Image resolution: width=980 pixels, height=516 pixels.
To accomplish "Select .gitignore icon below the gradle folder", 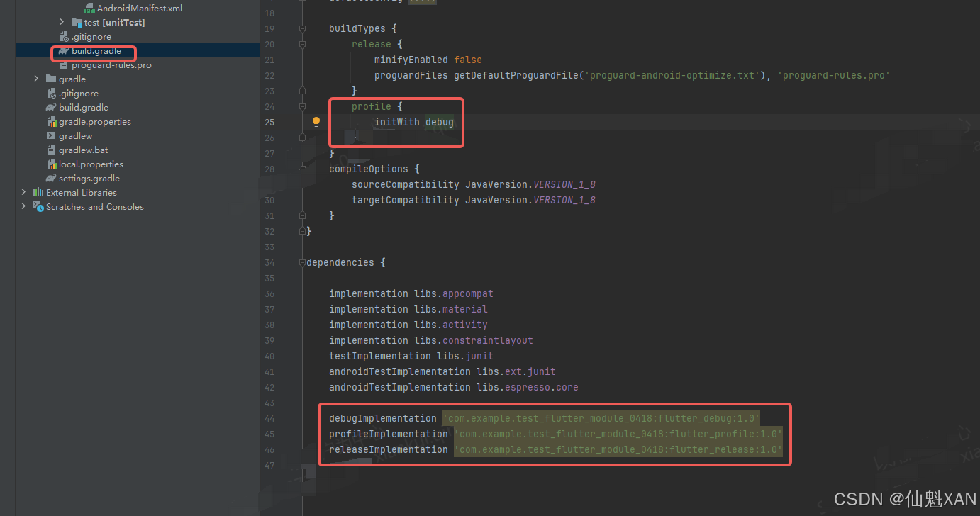I will click(51, 94).
